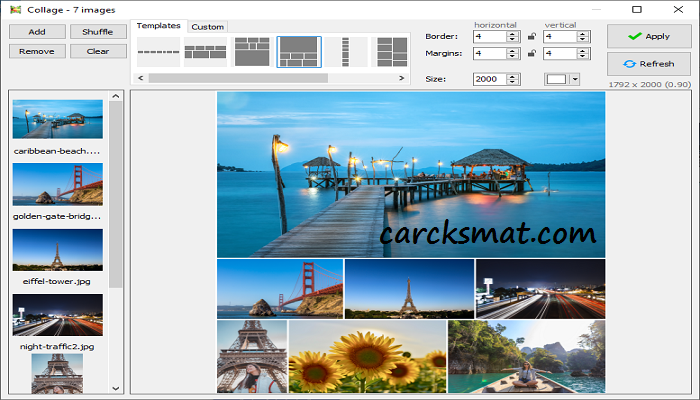
Task: Open the background color dropdown arrow
Action: (x=575, y=79)
